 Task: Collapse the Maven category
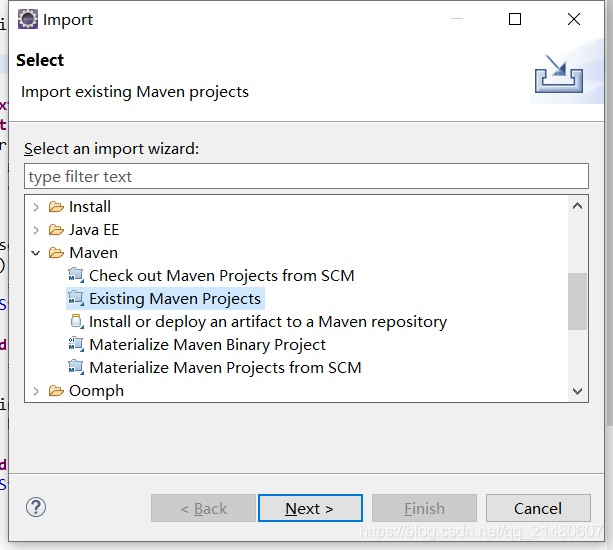(36, 253)
